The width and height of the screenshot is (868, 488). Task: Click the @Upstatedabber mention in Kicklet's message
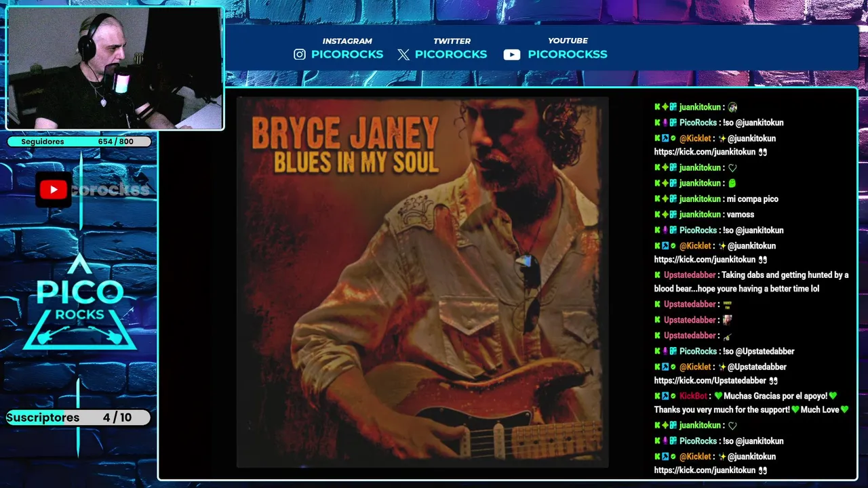coord(757,367)
